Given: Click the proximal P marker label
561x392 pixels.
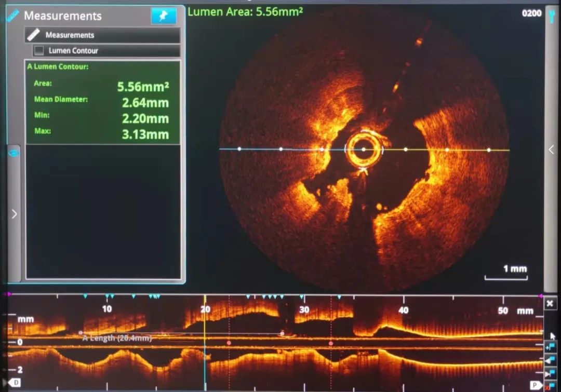Looking at the screenshot, I should [x=533, y=385].
